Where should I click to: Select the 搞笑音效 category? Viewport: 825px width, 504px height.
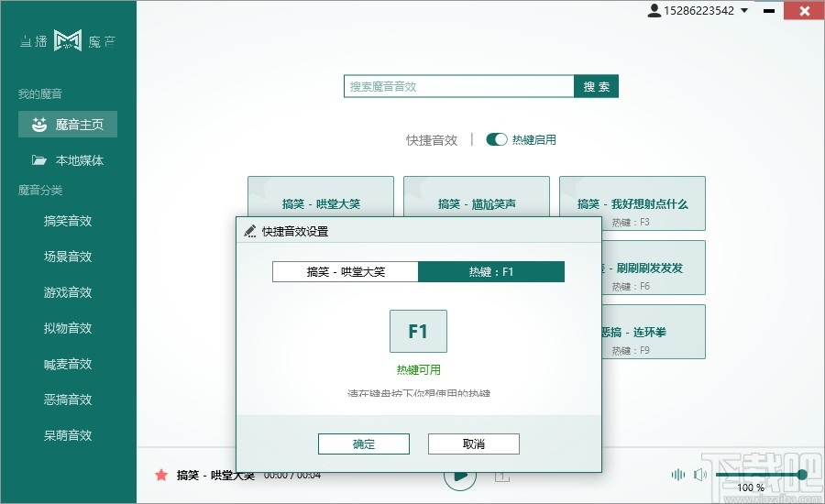[x=68, y=221]
